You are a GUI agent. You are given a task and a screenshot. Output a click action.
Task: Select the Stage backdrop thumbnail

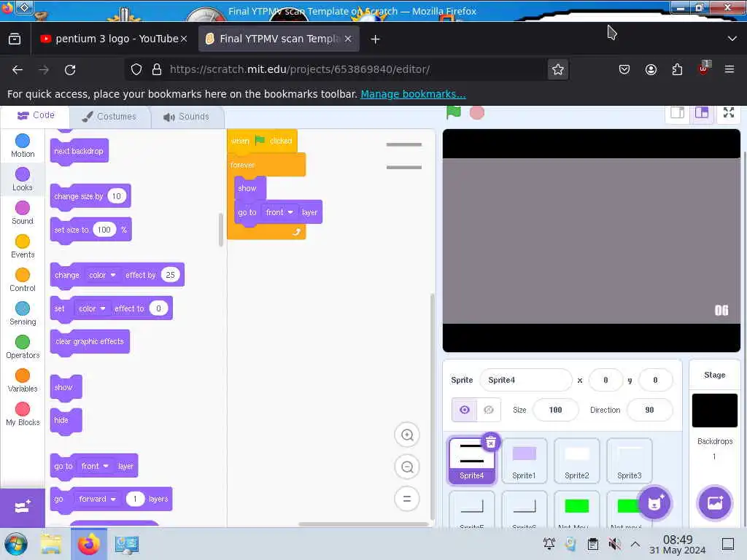click(x=715, y=410)
